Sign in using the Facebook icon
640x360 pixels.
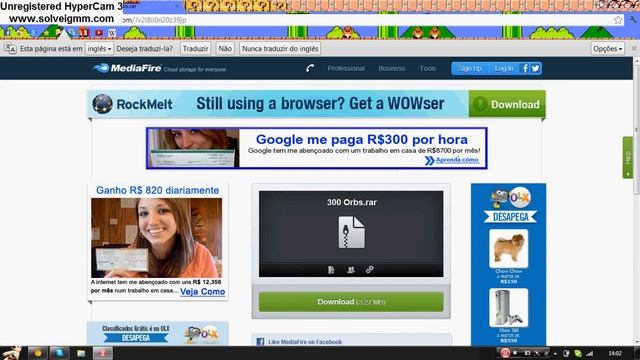pyautogui.click(x=525, y=68)
